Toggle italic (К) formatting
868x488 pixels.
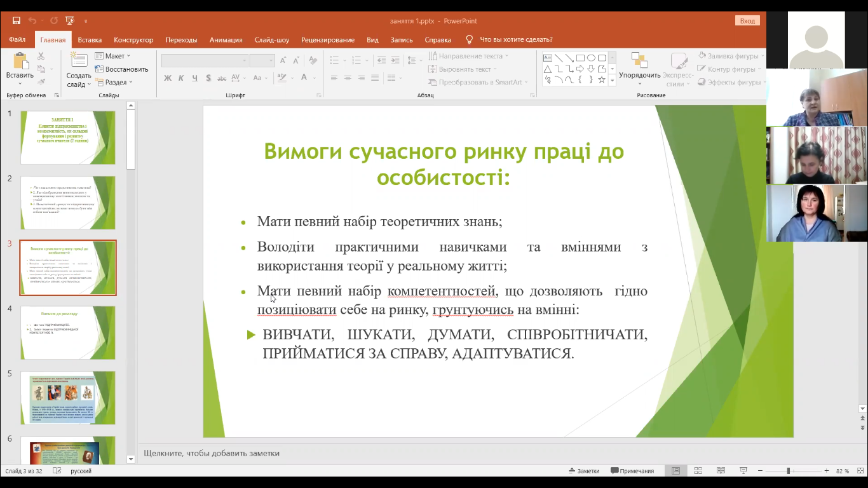pyautogui.click(x=181, y=78)
